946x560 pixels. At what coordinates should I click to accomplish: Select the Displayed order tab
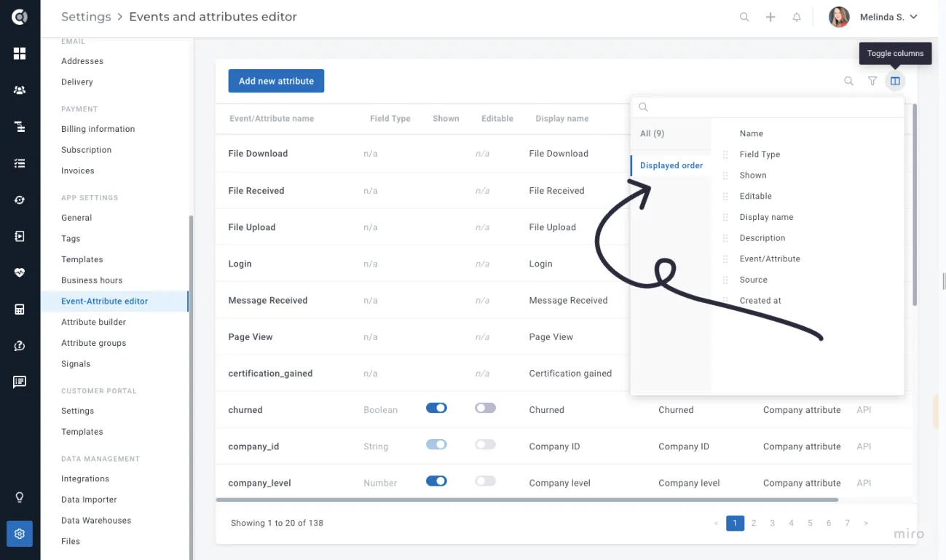[x=671, y=165]
